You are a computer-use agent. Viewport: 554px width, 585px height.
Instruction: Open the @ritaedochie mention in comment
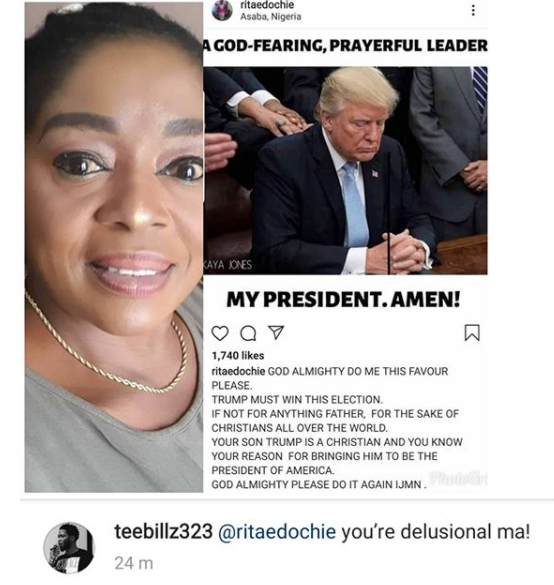click(x=276, y=532)
